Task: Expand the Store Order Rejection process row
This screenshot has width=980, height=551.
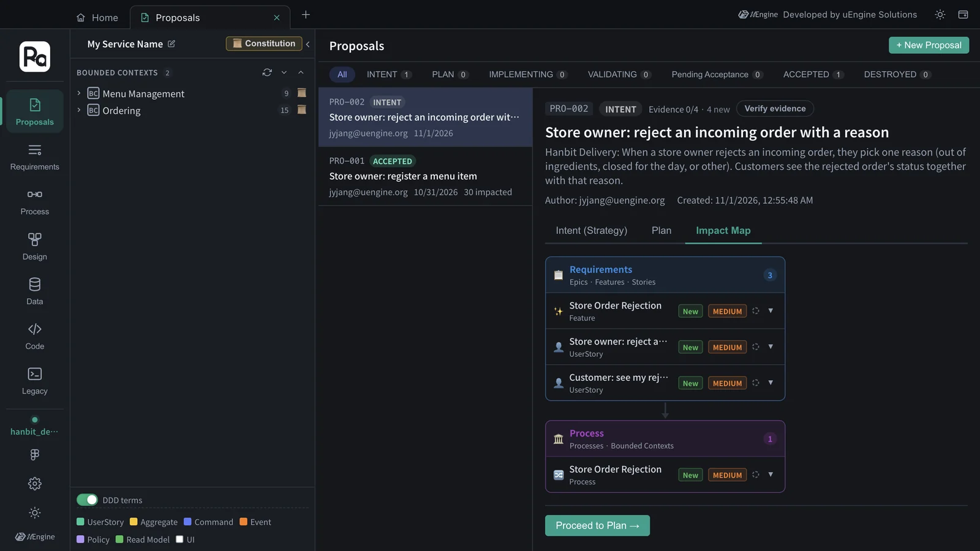Action: (x=771, y=474)
